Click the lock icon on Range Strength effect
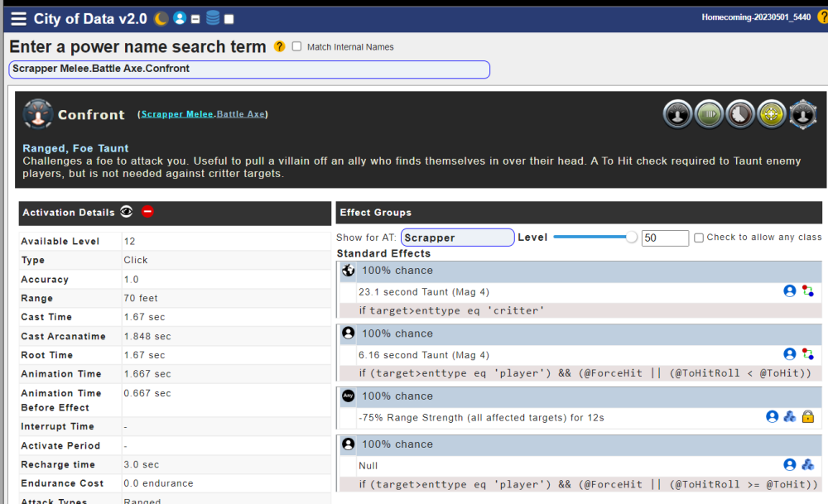The height and width of the screenshot is (504, 828). point(808,417)
